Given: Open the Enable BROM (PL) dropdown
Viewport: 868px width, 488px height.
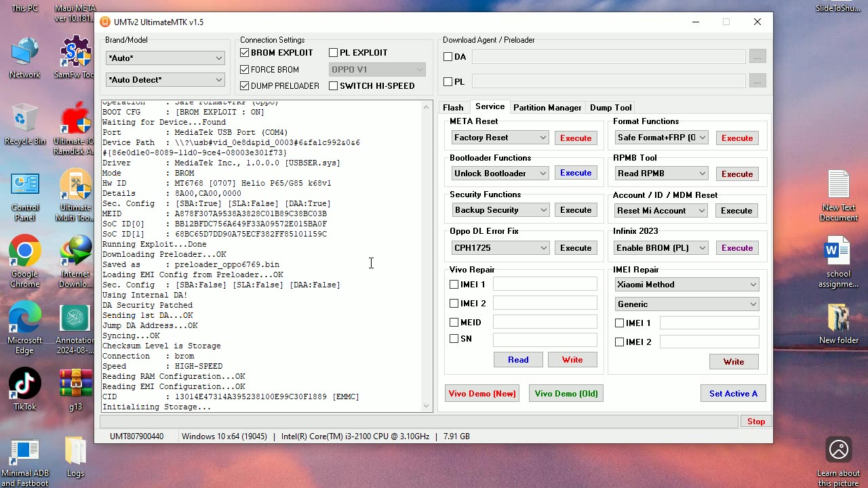Looking at the screenshot, I should 661,248.
